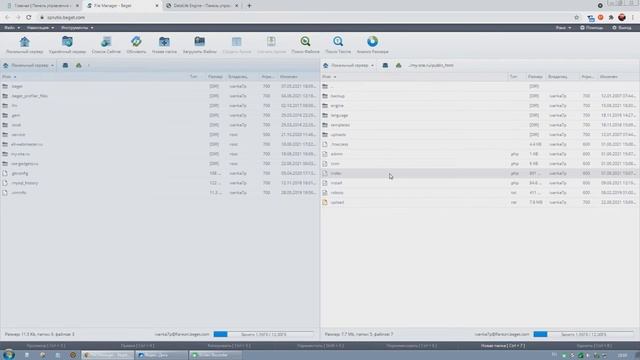640x360 pixels.
Task: Open the Home (local server) toolbar icon
Action: tap(24, 42)
